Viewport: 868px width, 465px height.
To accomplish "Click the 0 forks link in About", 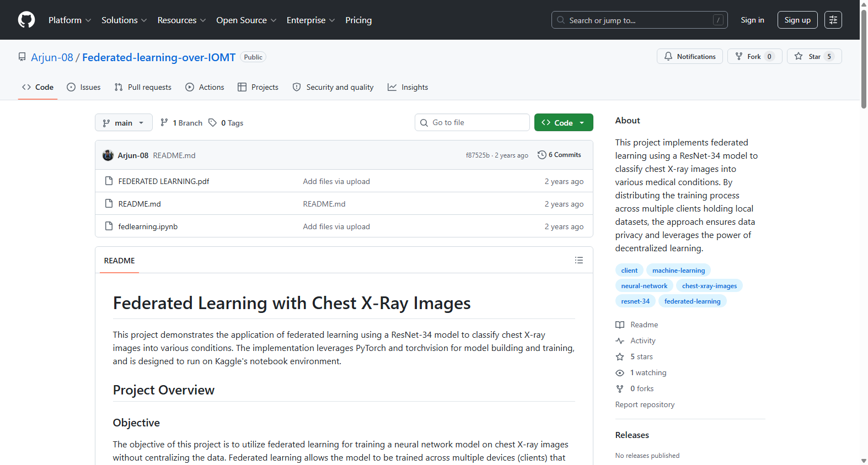I will [642, 388].
